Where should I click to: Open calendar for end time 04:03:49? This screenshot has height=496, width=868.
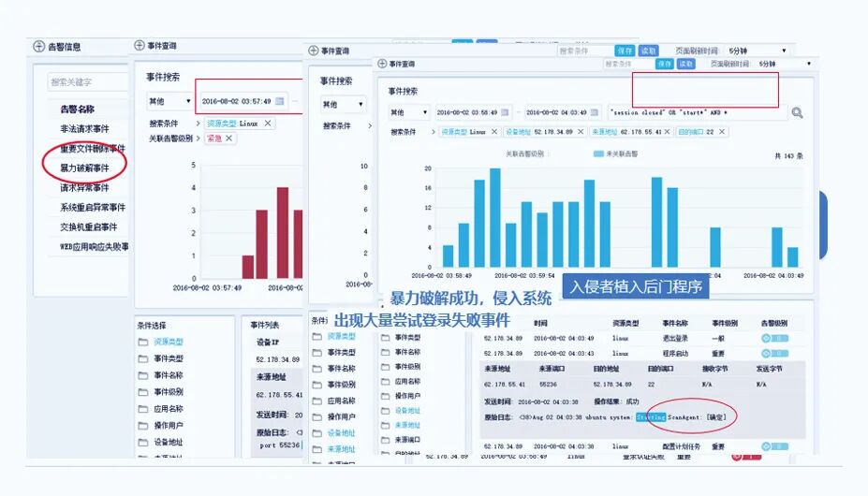pos(594,112)
